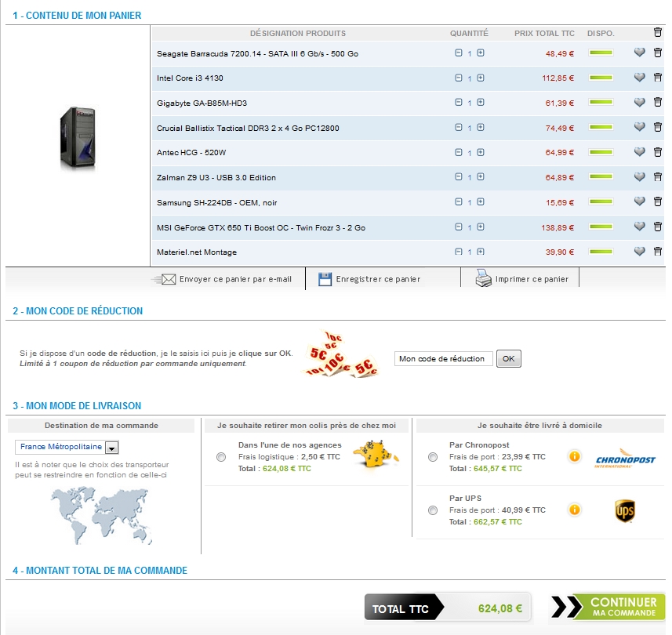
Task: Save the cart with Enregistrer ce panier
Action: tap(369, 279)
